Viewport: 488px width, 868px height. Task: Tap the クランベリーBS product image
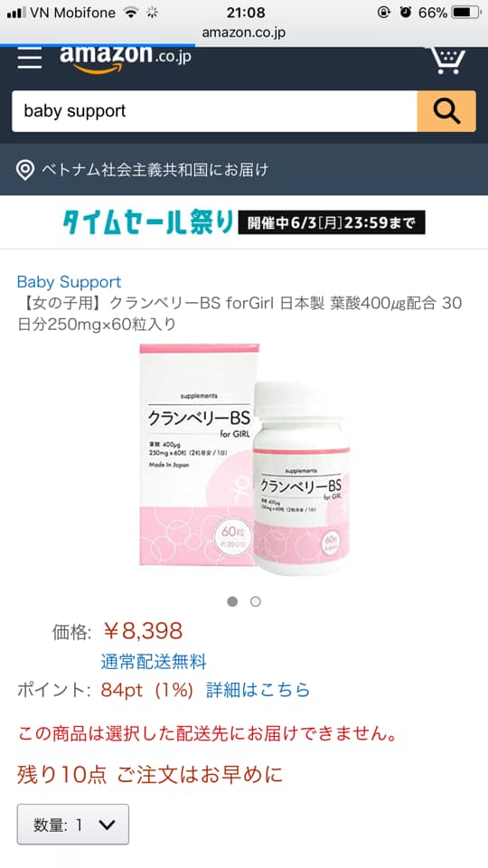pyautogui.click(x=244, y=459)
